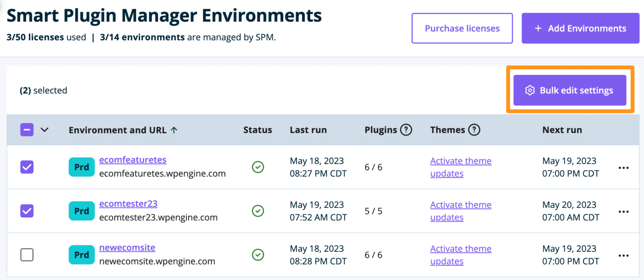Viewport: 644px width, 280px height.
Task: Click the Prd badge next to newecomsite
Action: (x=82, y=255)
